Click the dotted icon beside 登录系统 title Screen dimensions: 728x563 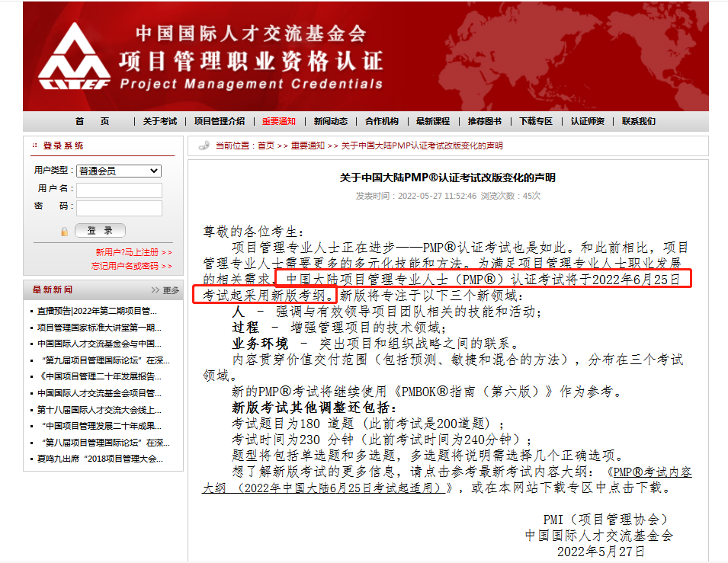tap(34, 146)
